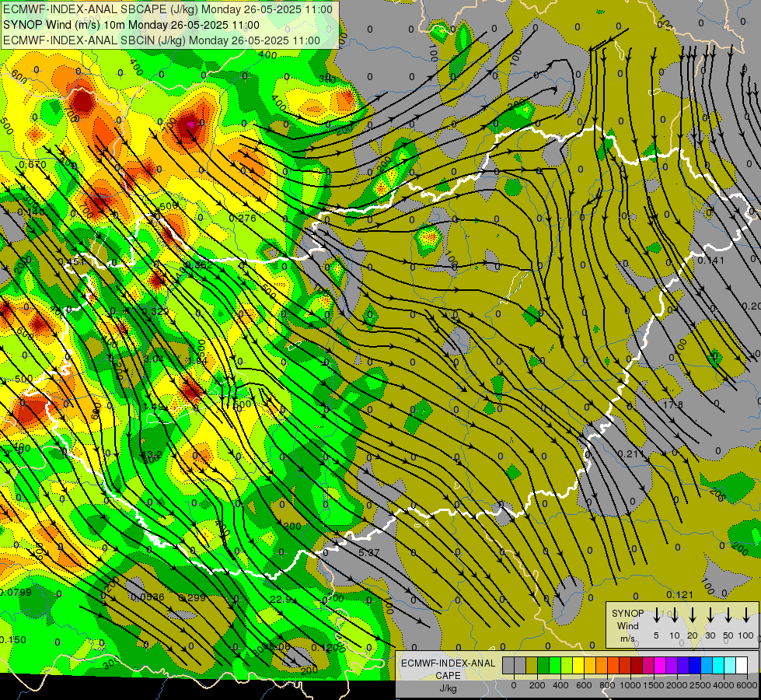Click the J/kg unit below CAPE legend

448,688
